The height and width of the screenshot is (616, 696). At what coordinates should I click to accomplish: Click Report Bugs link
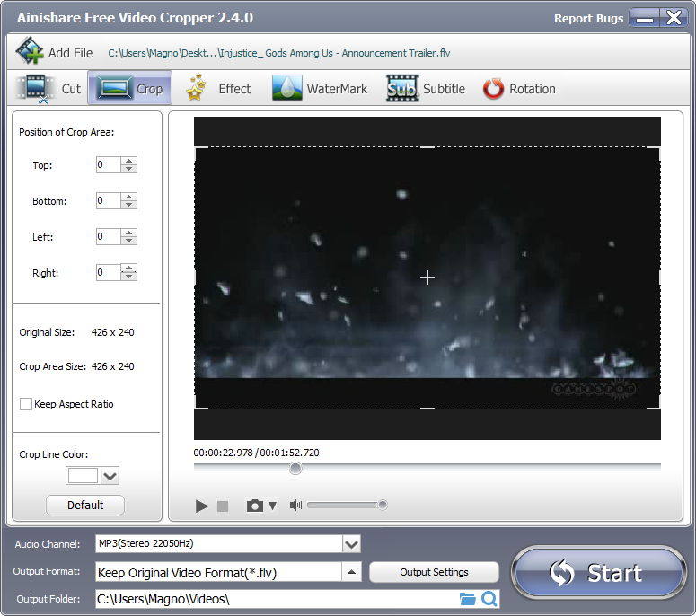click(x=588, y=18)
